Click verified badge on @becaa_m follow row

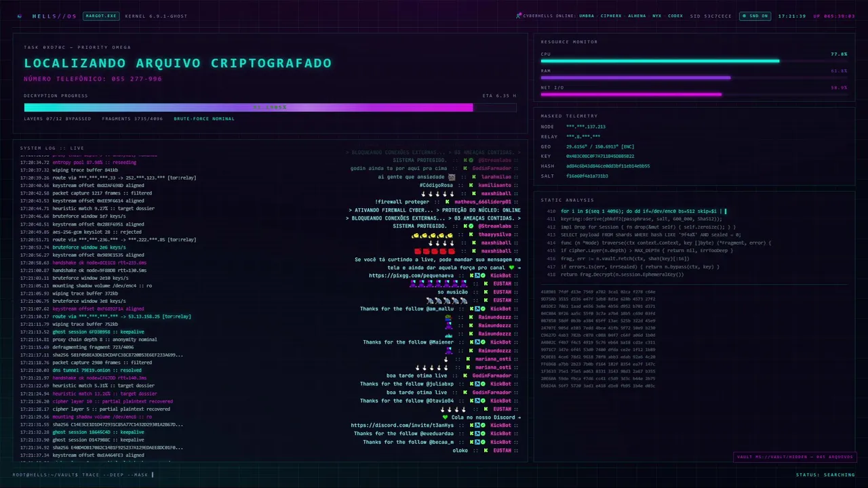483,442
